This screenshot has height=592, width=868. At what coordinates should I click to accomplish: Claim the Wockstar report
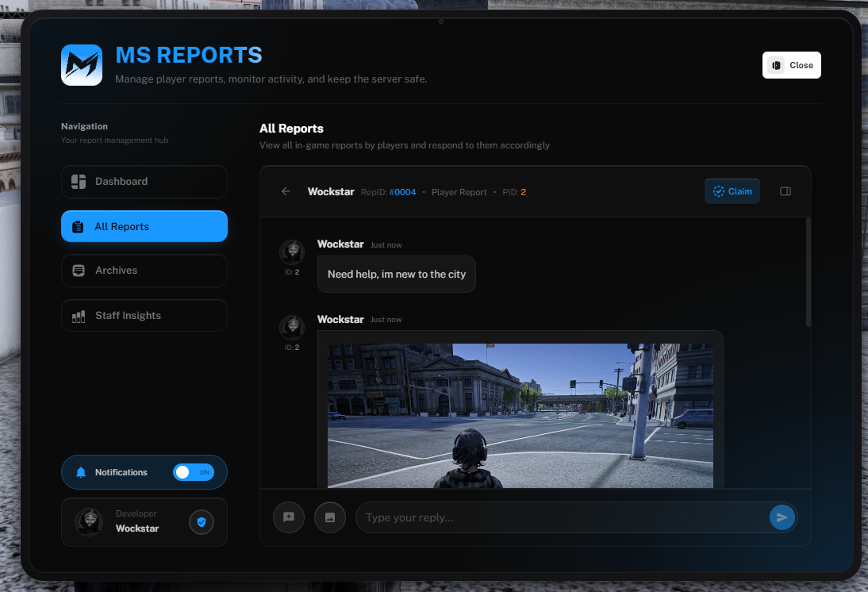pos(732,191)
